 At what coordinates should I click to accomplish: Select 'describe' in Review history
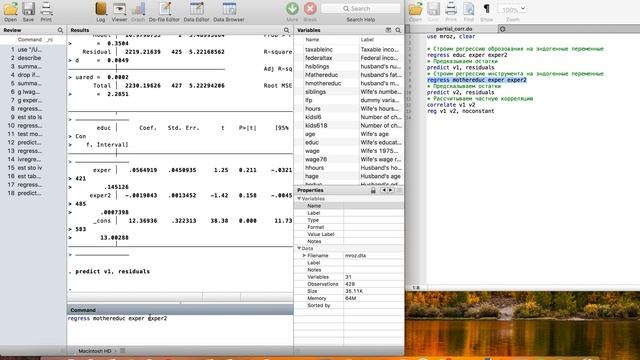(x=33, y=58)
